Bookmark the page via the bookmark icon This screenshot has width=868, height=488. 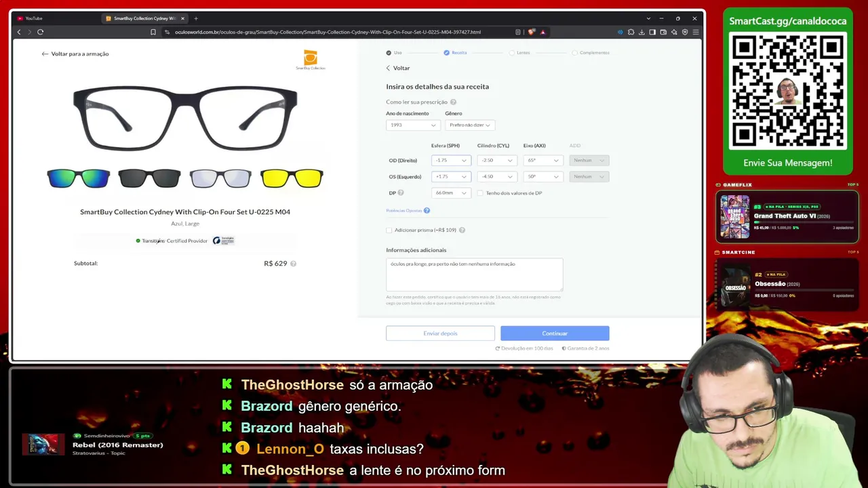153,32
